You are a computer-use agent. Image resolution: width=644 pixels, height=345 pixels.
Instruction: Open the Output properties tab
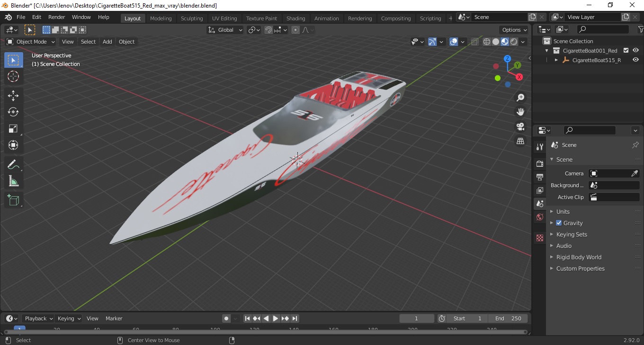(540, 177)
